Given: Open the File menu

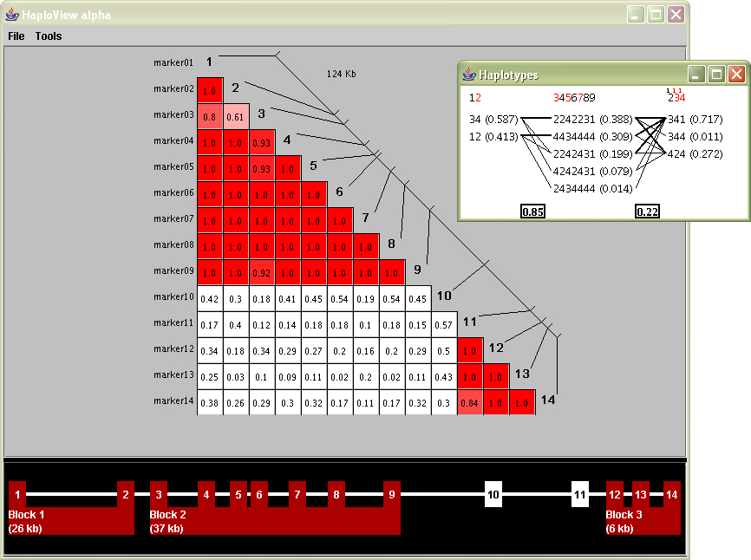Looking at the screenshot, I should coord(16,36).
